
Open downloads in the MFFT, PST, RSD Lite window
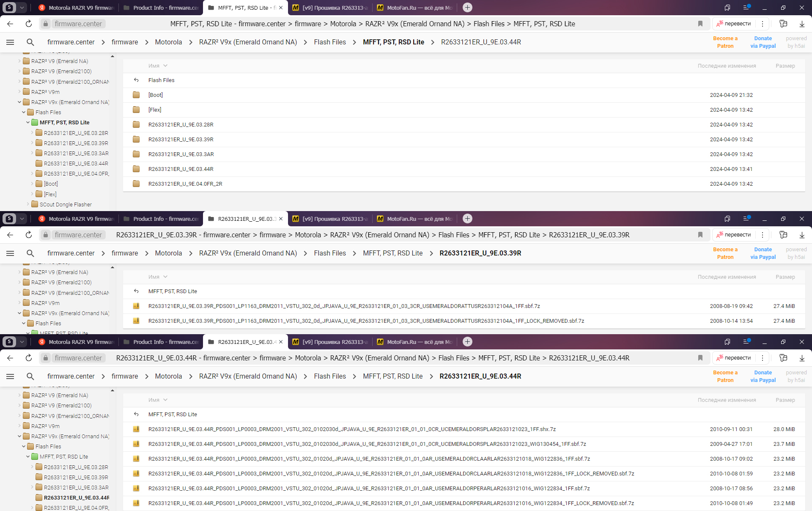click(x=802, y=24)
